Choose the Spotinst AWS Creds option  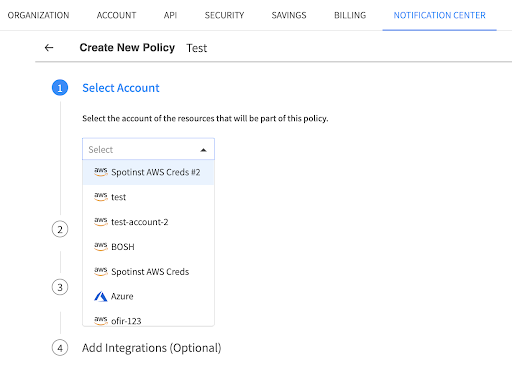(148, 272)
